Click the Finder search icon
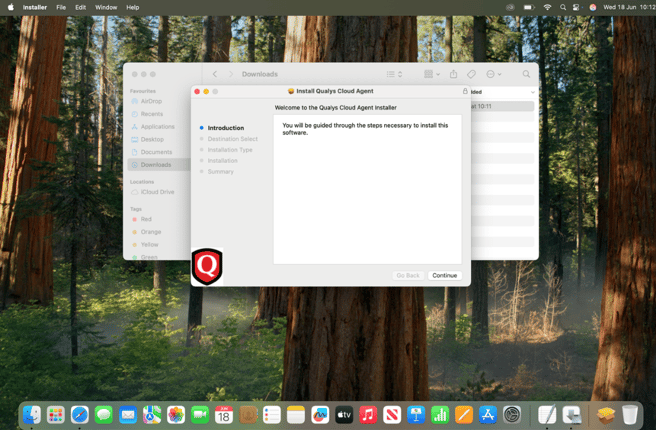Image resolution: width=656 pixels, height=430 pixels. pos(526,74)
